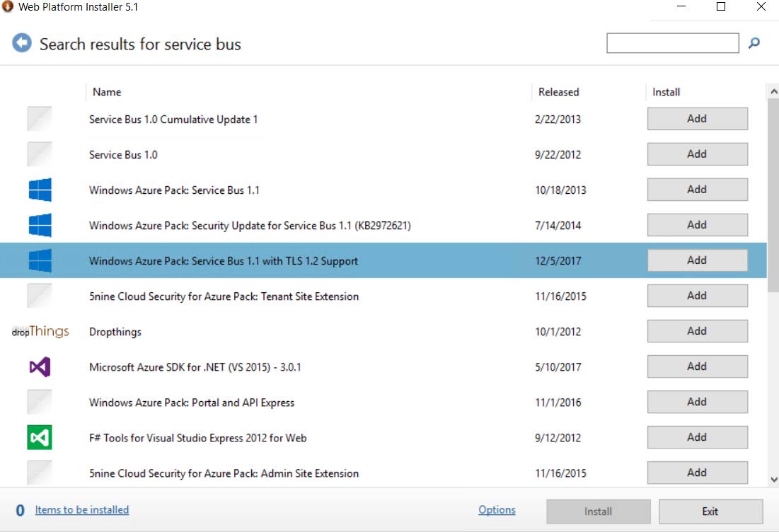Click the Exit button

(710, 511)
